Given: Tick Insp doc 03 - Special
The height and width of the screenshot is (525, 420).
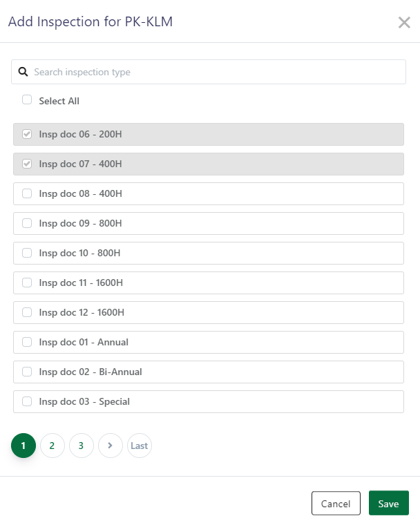Looking at the screenshot, I should [27, 401].
